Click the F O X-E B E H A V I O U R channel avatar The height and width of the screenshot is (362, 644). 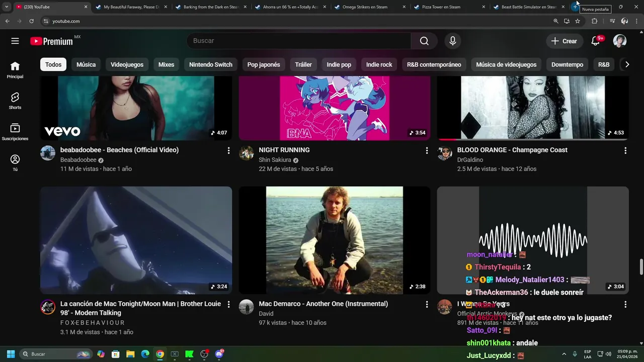pos(48,307)
